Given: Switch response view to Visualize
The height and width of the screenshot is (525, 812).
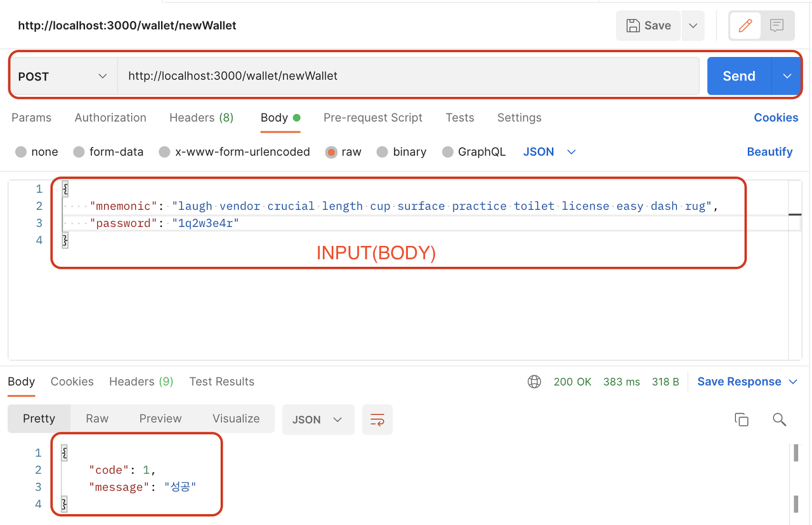Looking at the screenshot, I should click(x=236, y=418).
